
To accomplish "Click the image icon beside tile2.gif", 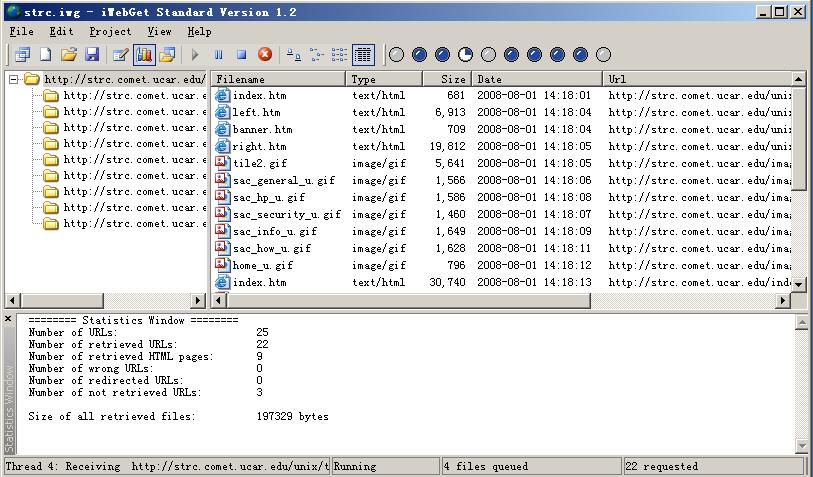I will [x=222, y=163].
